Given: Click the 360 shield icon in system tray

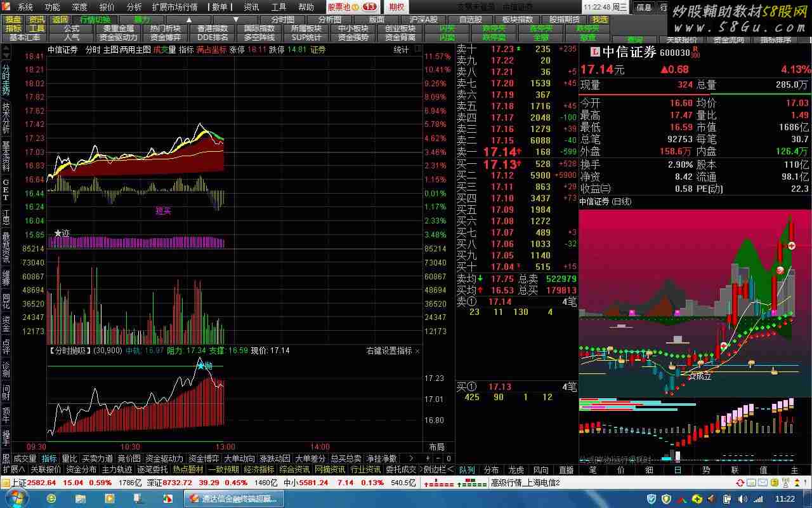Looking at the screenshot, I should [x=651, y=499].
